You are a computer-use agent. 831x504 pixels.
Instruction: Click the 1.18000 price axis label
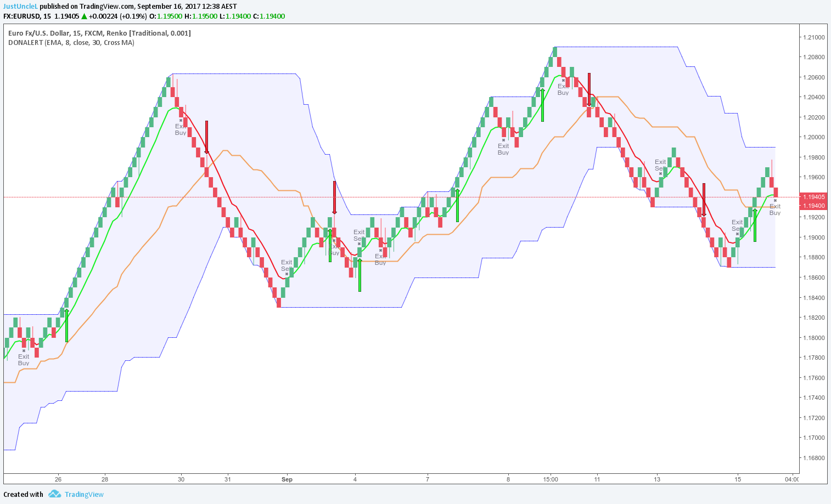click(x=813, y=338)
